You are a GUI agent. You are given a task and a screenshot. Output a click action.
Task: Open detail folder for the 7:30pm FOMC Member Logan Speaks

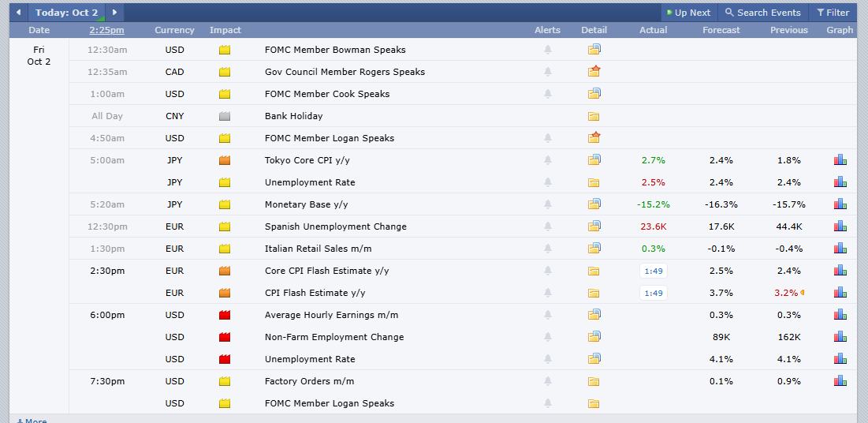[x=594, y=403]
